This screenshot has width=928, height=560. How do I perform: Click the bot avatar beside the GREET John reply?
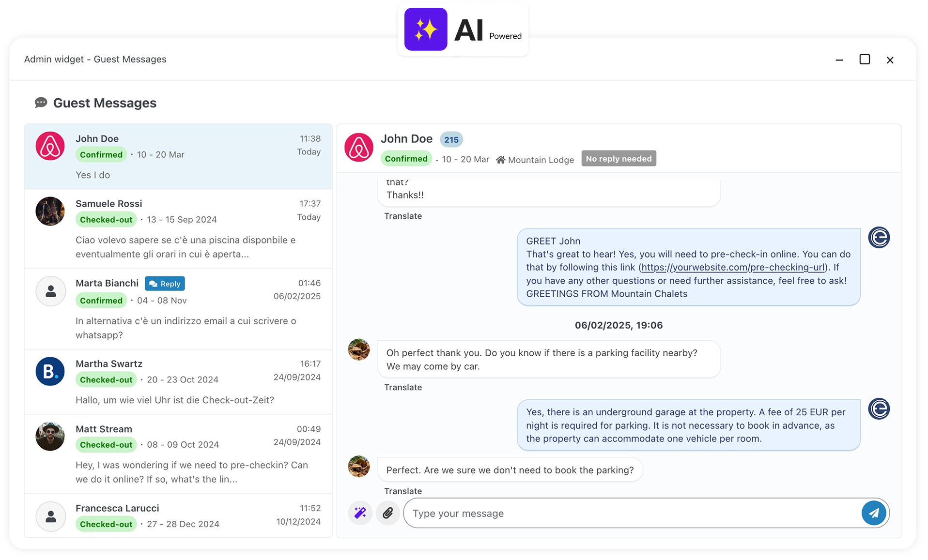(879, 238)
